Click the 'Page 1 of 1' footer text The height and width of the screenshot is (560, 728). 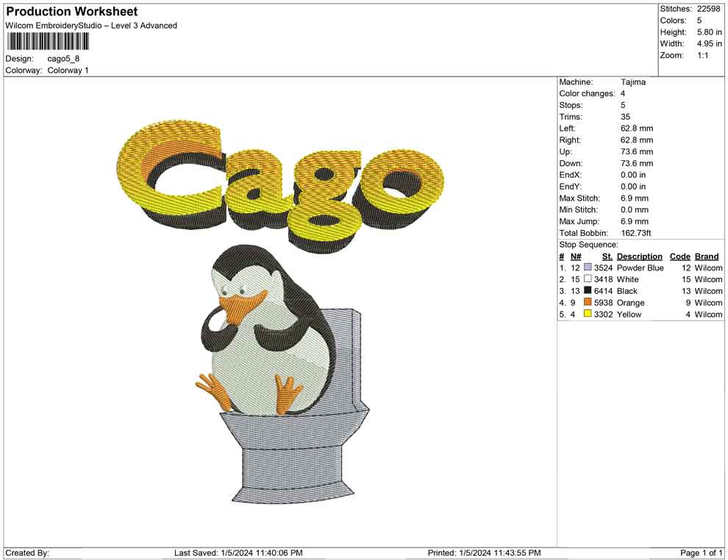pos(701,553)
